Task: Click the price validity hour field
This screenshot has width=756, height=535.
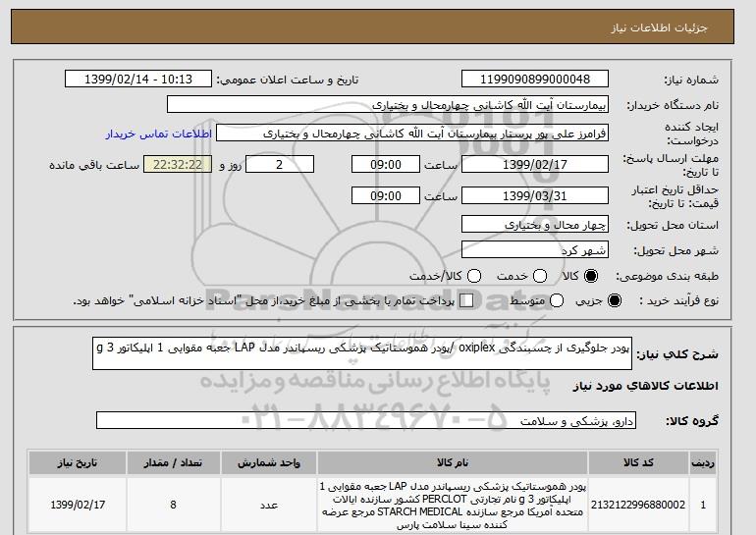Action: point(386,195)
